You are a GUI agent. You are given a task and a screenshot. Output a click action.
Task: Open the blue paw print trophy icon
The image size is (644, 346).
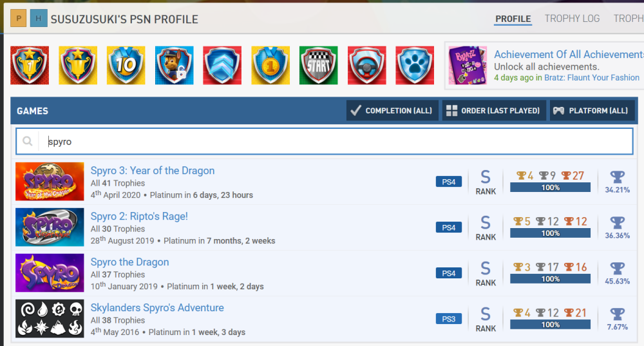(415, 65)
